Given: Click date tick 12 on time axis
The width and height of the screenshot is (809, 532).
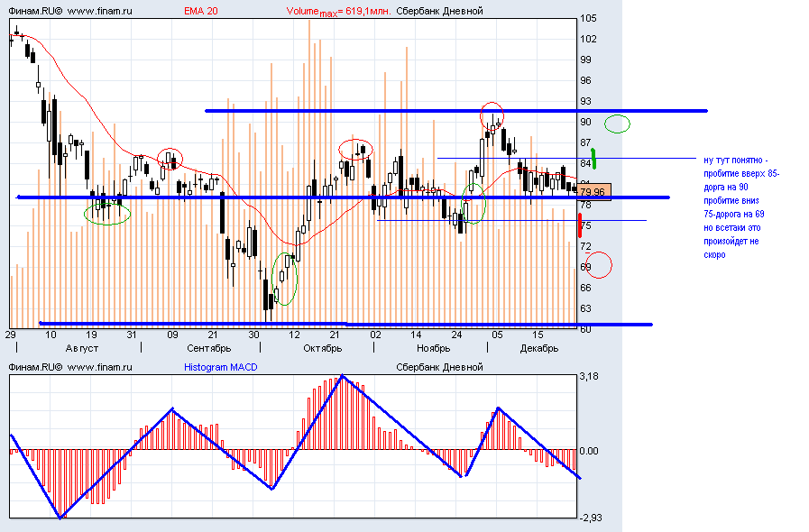Looking at the screenshot, I should pos(294,335).
